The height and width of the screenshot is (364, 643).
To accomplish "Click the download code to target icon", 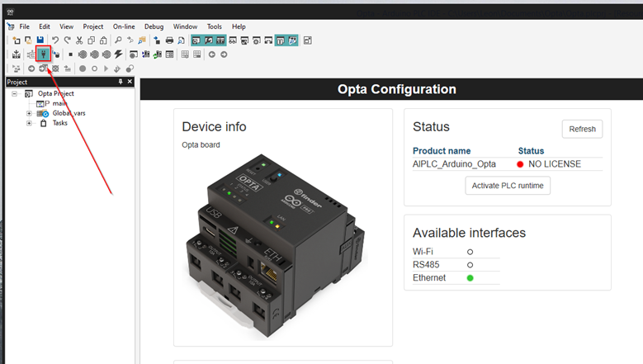I will (55, 54).
